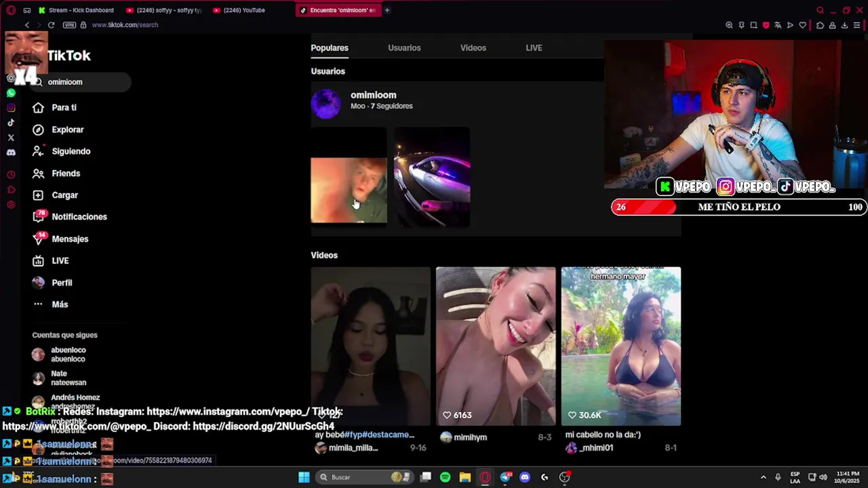Open Windows Start menu
This screenshot has height=488, width=868.
tap(304, 477)
